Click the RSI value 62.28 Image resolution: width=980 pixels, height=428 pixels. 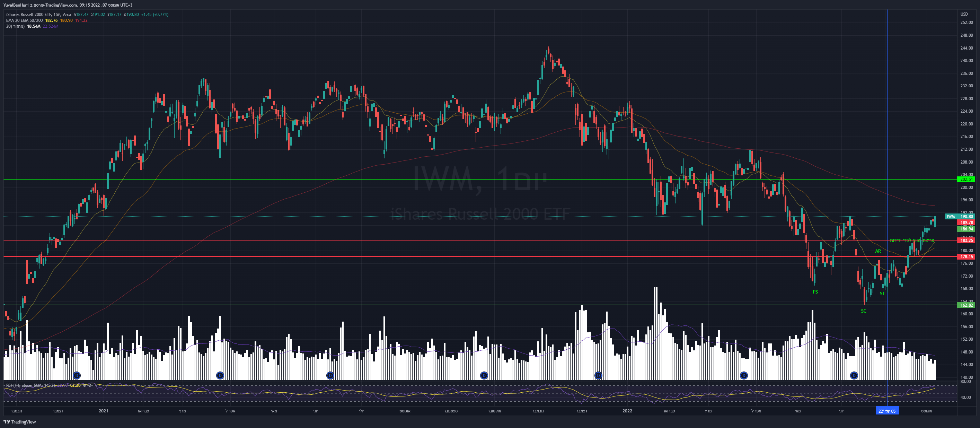75,385
